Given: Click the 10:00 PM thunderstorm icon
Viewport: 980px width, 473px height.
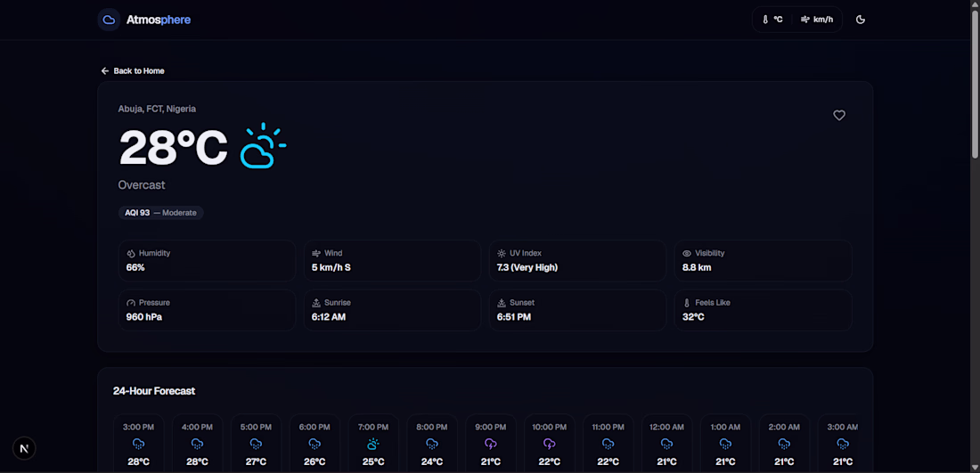Looking at the screenshot, I should (x=550, y=444).
